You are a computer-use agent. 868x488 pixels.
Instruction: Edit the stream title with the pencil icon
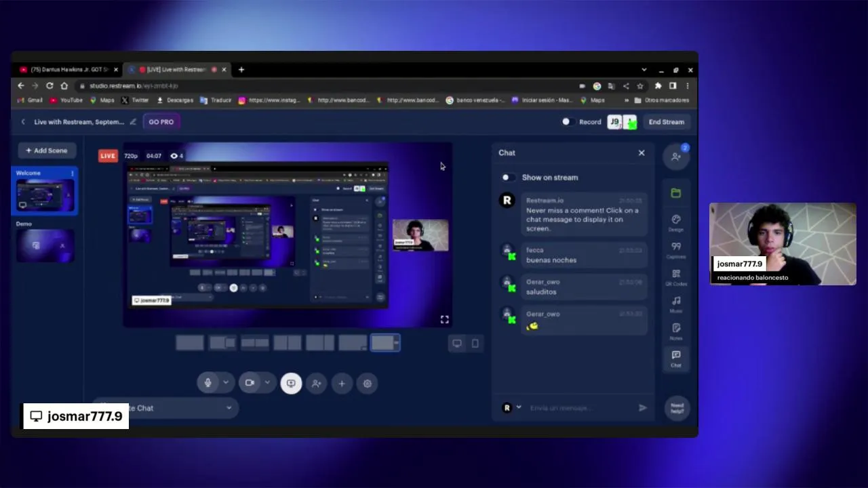click(133, 122)
